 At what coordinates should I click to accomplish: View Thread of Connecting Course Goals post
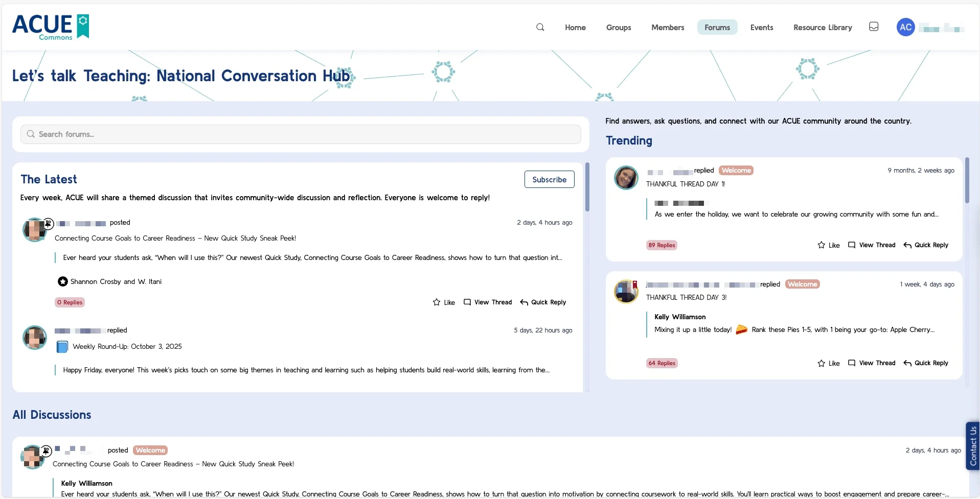[x=488, y=302]
